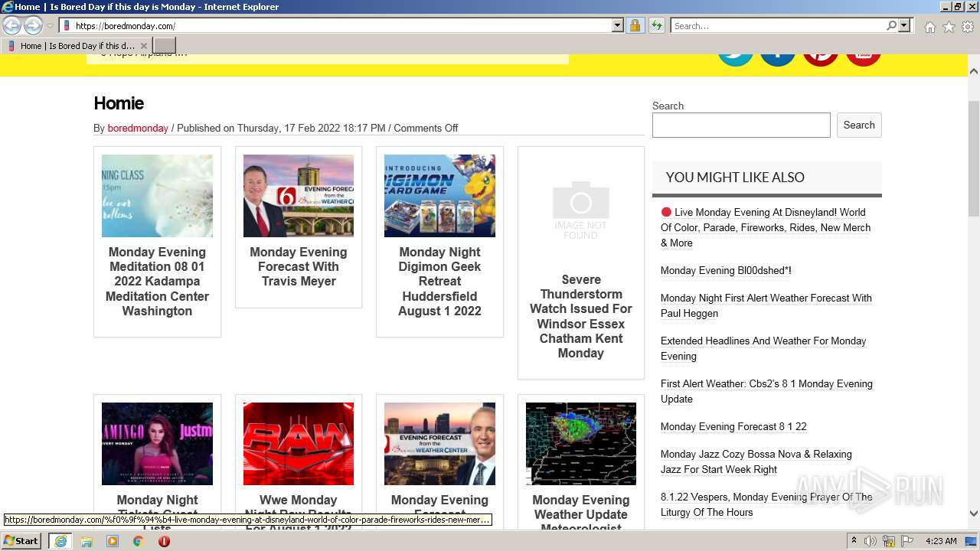Expand the recent pages dropdown next to Forward
Viewport: 980px width, 551px height.
[x=50, y=26]
